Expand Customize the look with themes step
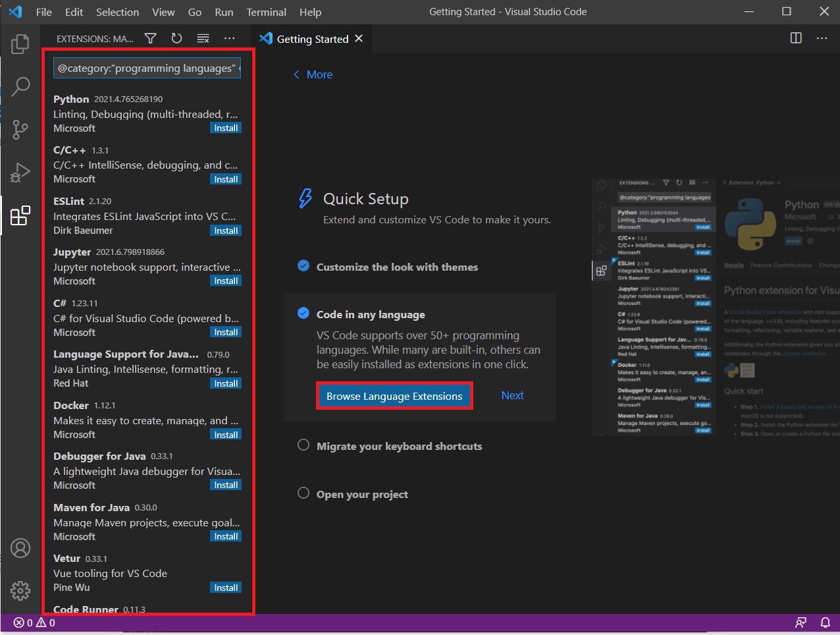The image size is (840, 635). (x=397, y=267)
